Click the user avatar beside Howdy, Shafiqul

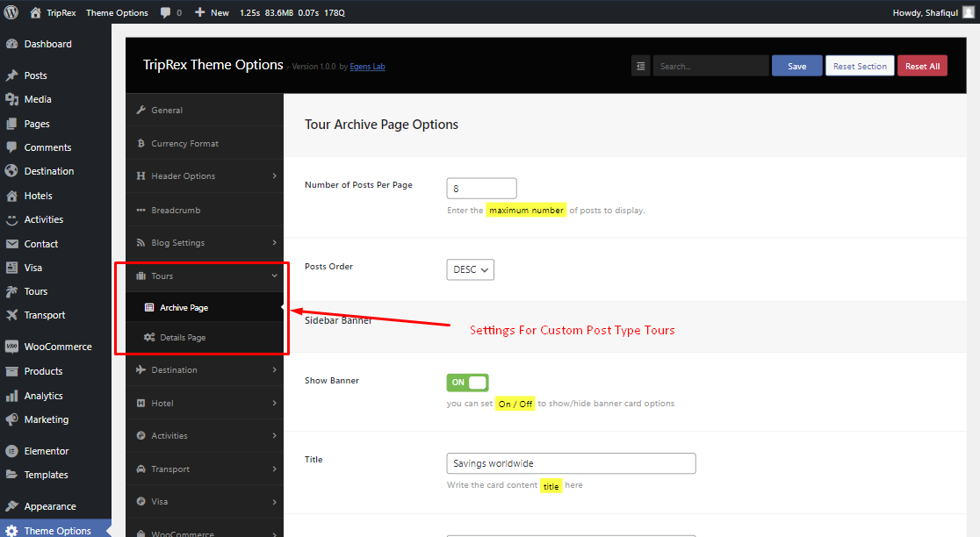[x=968, y=12]
